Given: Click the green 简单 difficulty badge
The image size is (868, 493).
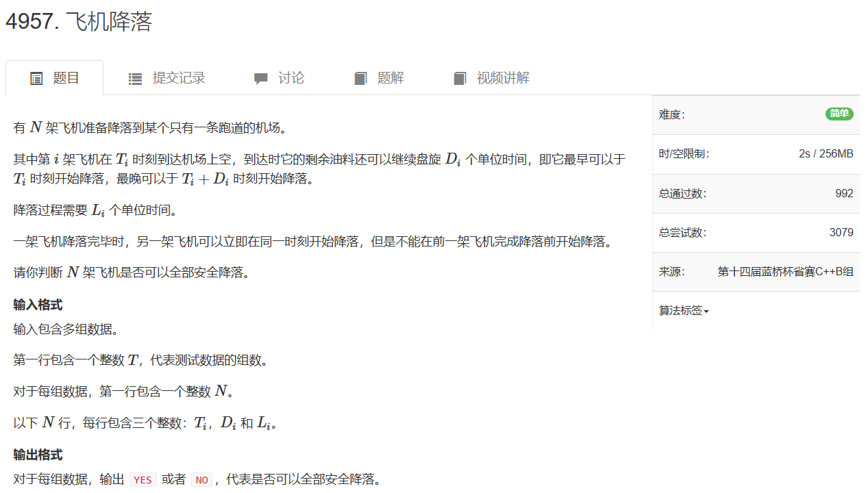Looking at the screenshot, I should pyautogui.click(x=839, y=114).
